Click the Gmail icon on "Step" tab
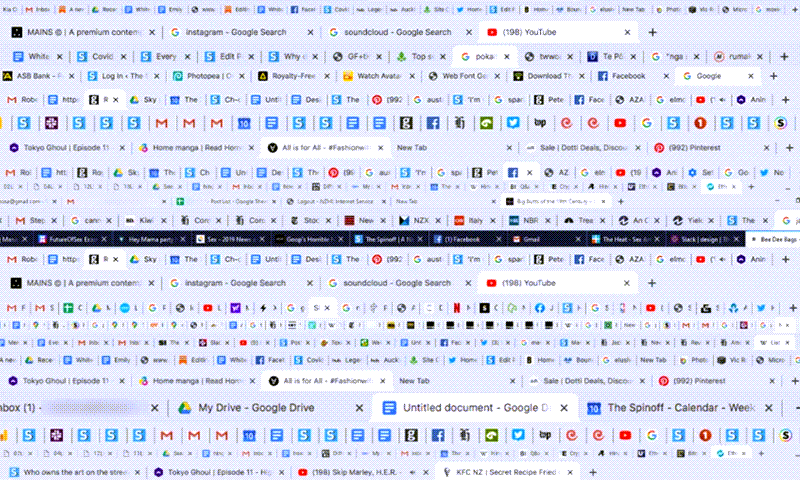Viewport: 800px width, 480px height. (x=20, y=220)
